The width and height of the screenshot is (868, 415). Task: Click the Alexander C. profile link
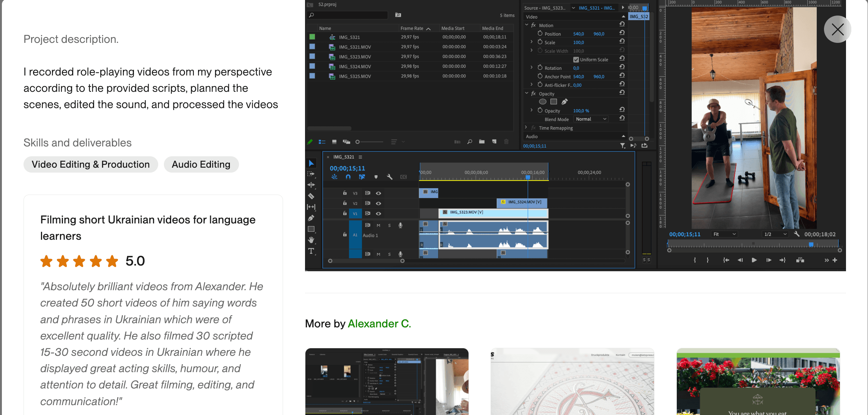pos(379,324)
